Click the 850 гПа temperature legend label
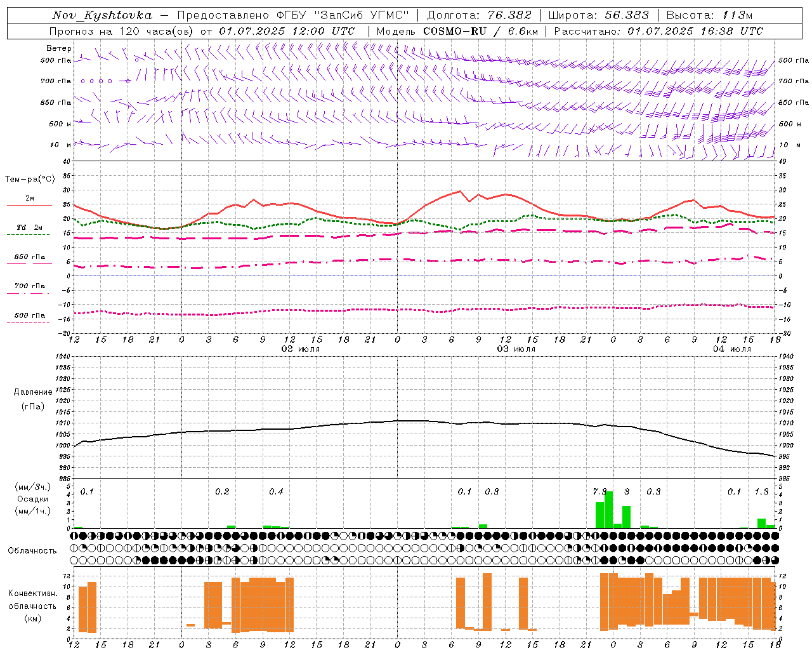The height and width of the screenshot is (650, 812). pos(30,257)
